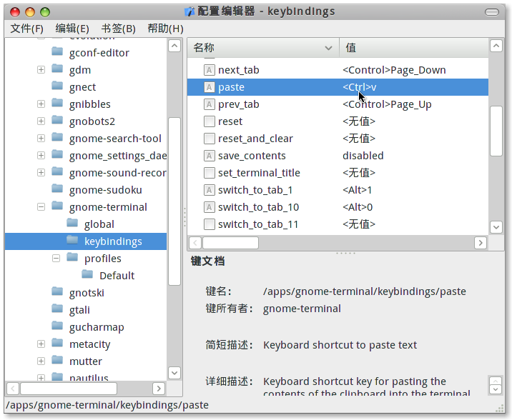The height and width of the screenshot is (420, 512).
Task: Click the gucharmap folder icon
Action: (57, 326)
